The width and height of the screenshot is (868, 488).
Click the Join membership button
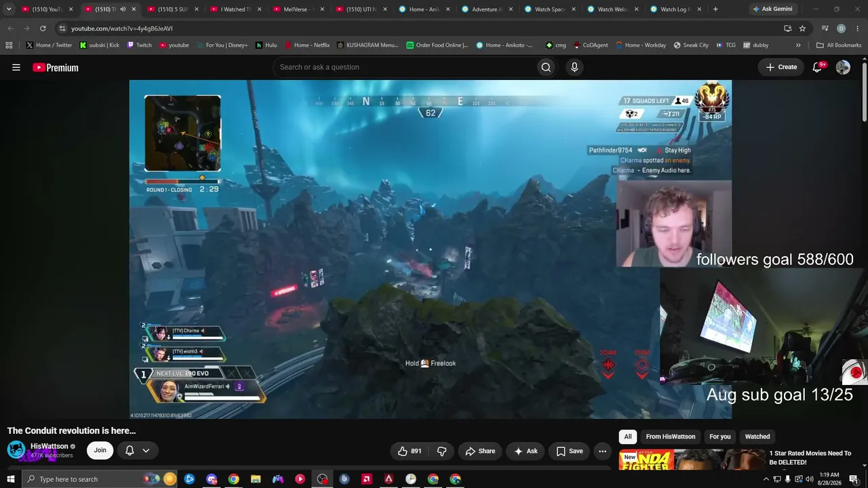point(100,450)
